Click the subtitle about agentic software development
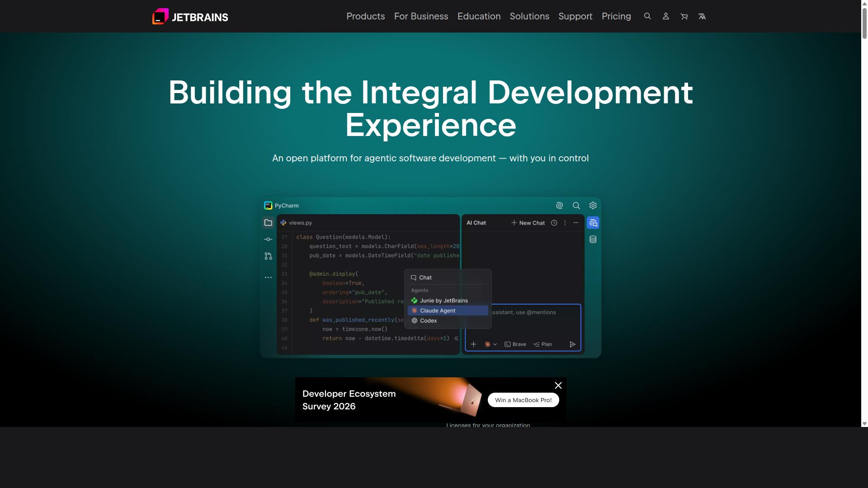 [430, 158]
